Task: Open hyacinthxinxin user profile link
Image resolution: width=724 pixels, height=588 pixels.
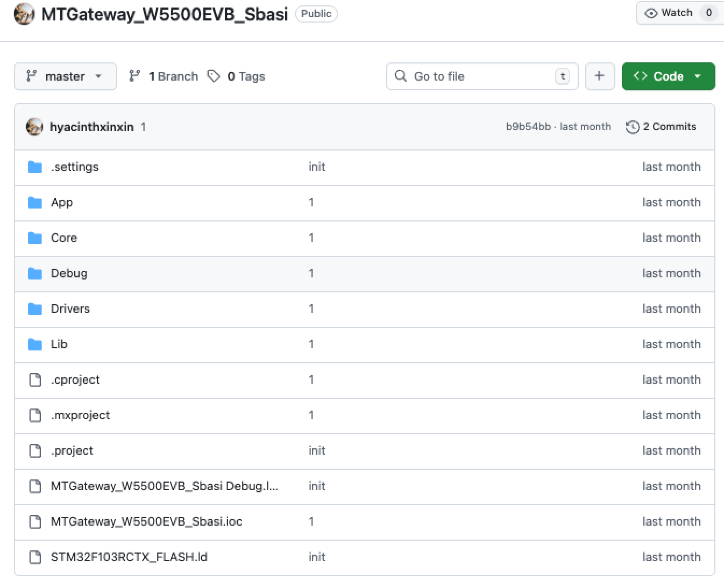Action: [91, 127]
